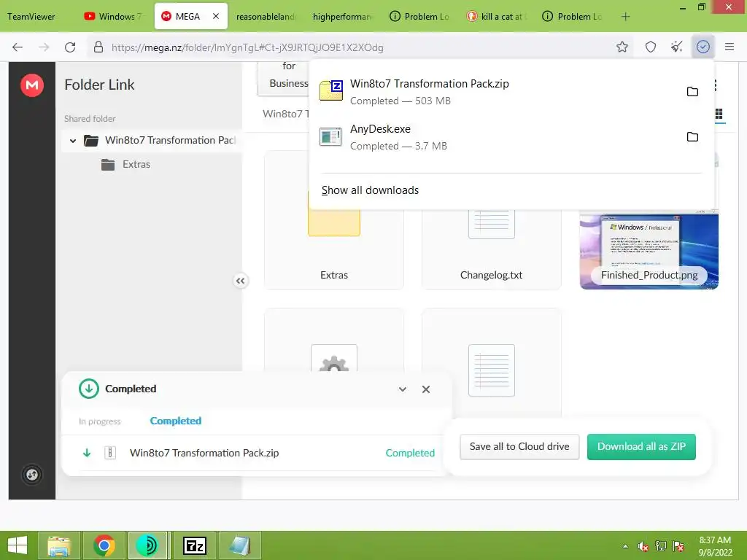Show AnyDesk.exe in containing folder
Screen dimensions: 747x560
(693, 136)
